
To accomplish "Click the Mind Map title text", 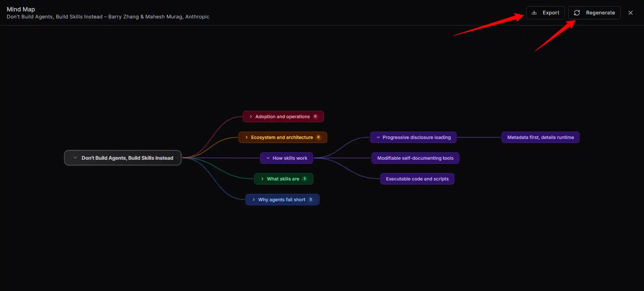I will [x=21, y=9].
